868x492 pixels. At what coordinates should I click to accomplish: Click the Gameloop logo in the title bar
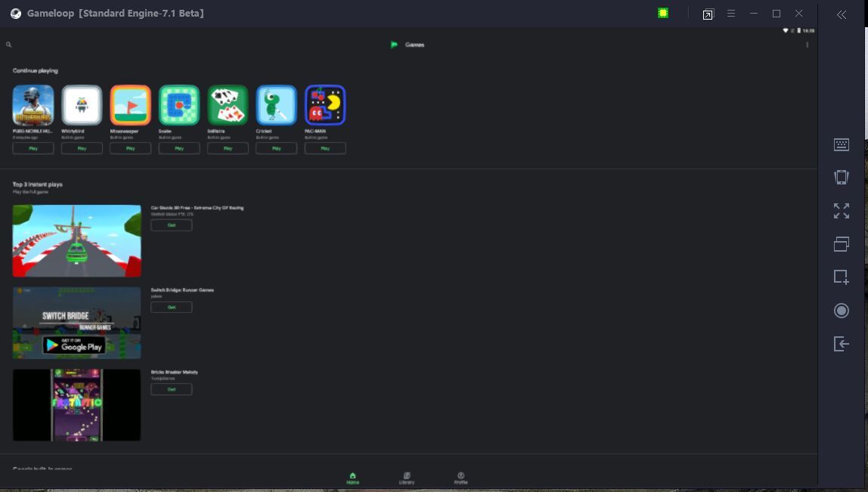coord(16,14)
